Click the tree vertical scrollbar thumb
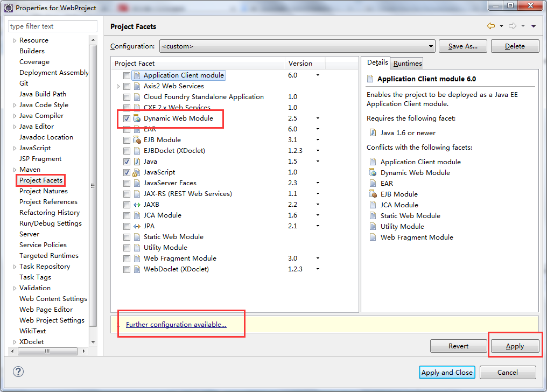The width and height of the screenshot is (547, 392). click(x=93, y=186)
